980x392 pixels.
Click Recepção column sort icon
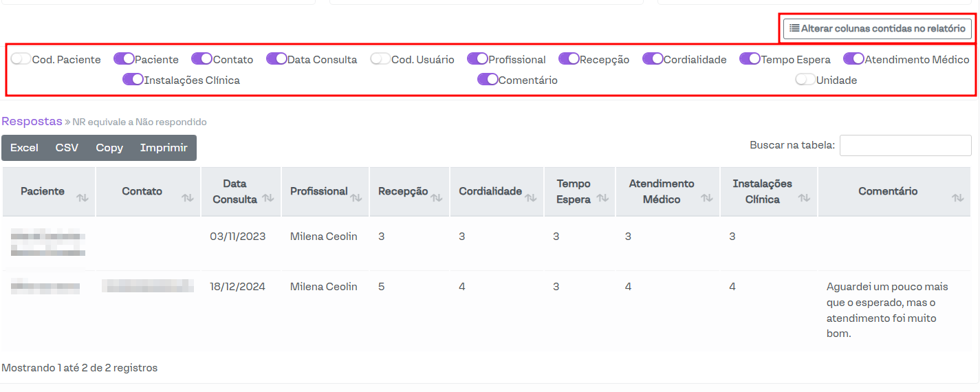(x=436, y=198)
